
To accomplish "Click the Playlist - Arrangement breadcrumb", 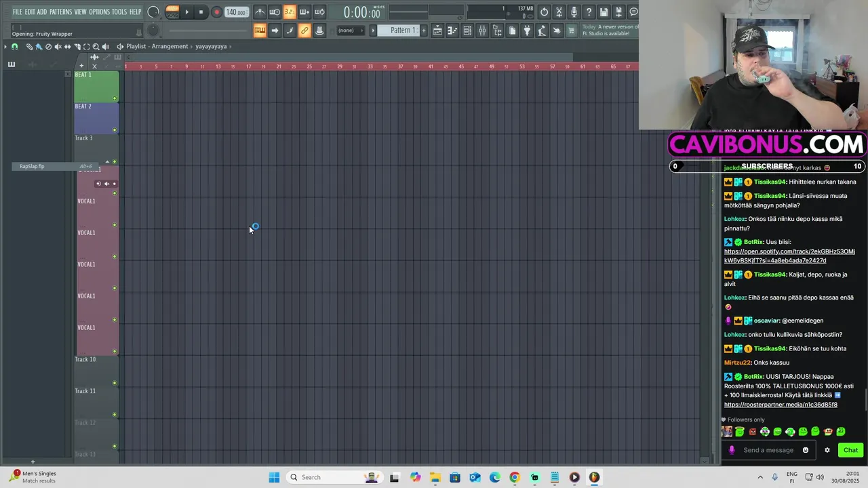I will tap(157, 47).
